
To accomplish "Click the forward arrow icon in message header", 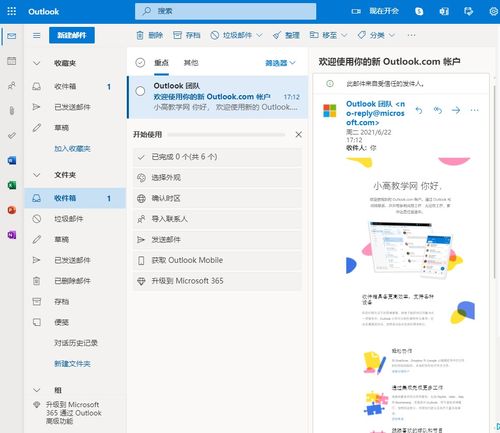I will tap(456, 110).
